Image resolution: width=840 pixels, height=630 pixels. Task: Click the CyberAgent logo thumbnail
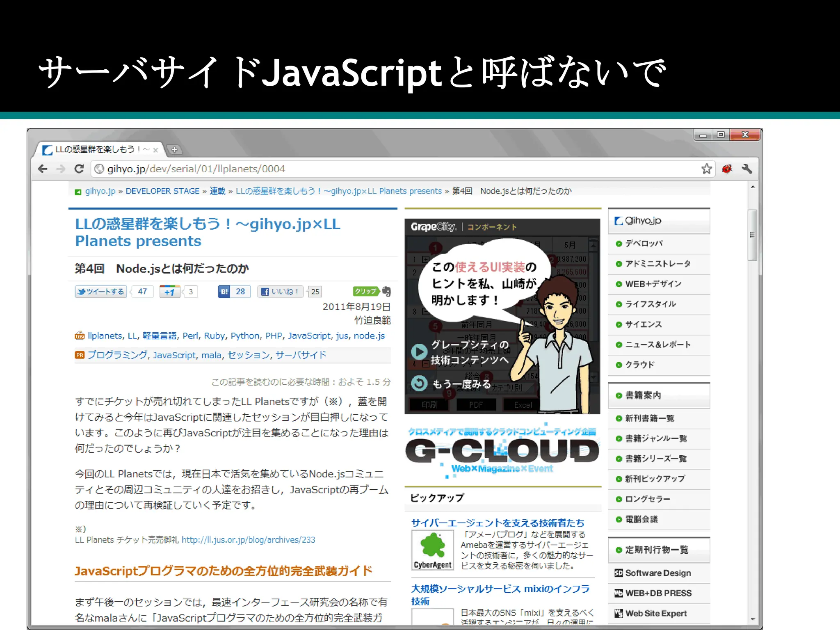[x=432, y=550]
